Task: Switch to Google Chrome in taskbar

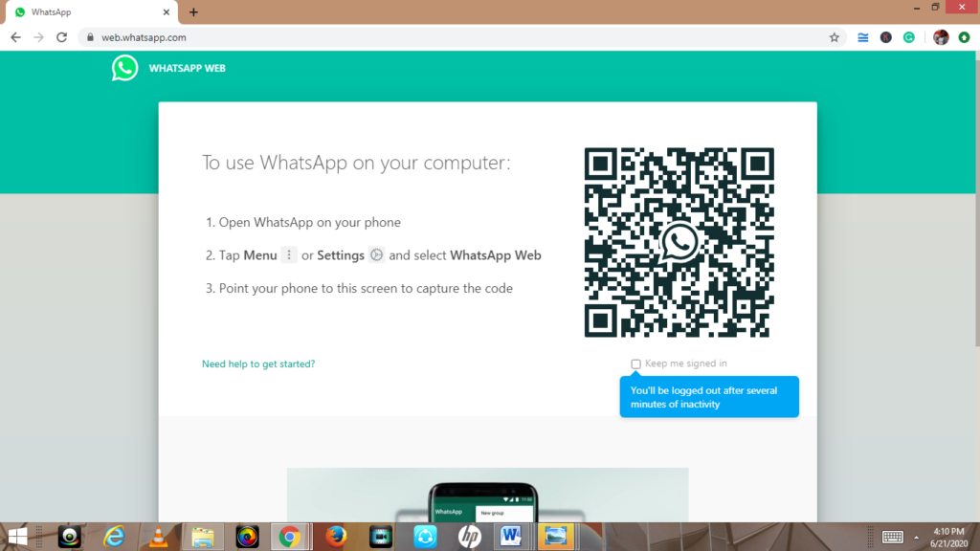Action: click(x=290, y=537)
